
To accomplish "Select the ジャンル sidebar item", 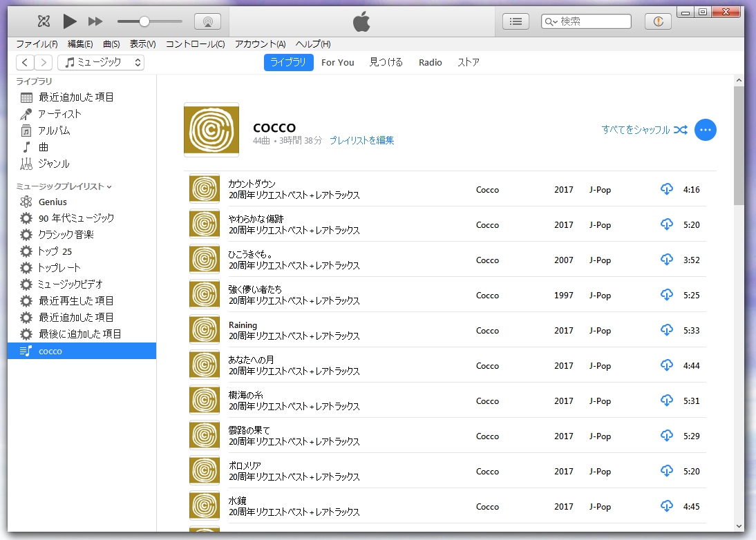I will tap(55, 164).
